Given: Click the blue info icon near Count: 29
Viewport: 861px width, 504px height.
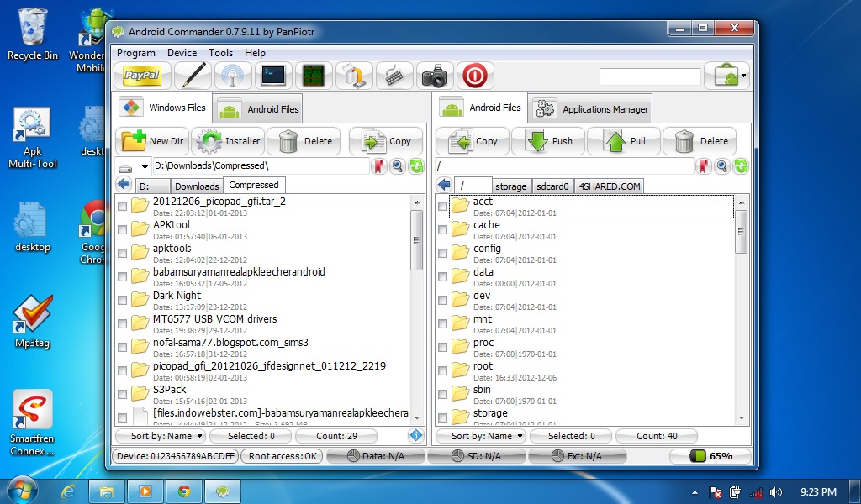Looking at the screenshot, I should (416, 435).
